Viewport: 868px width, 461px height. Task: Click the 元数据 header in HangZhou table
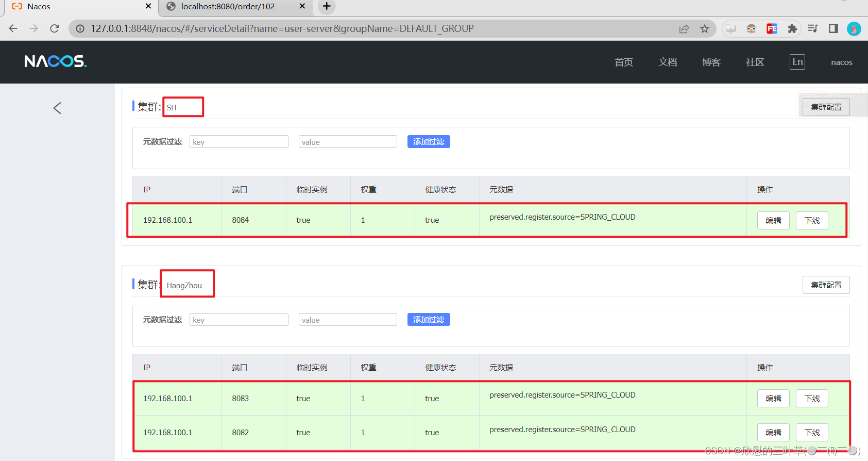[x=501, y=368]
